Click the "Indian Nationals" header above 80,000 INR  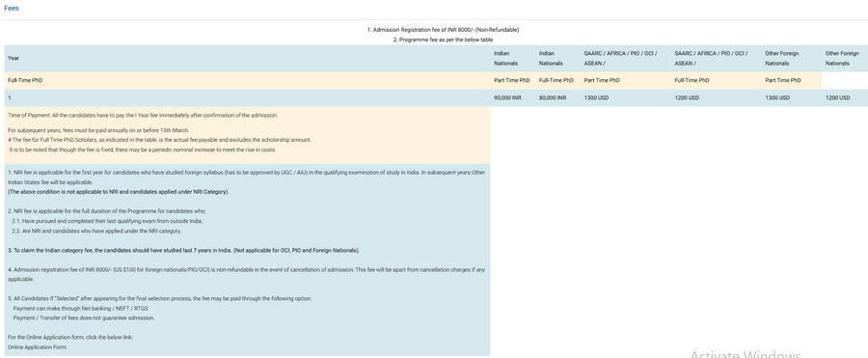(x=551, y=58)
